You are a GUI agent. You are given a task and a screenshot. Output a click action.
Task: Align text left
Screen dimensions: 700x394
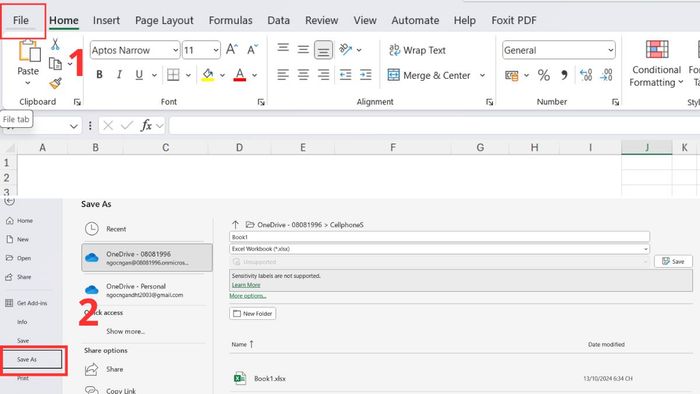pyautogui.click(x=283, y=75)
